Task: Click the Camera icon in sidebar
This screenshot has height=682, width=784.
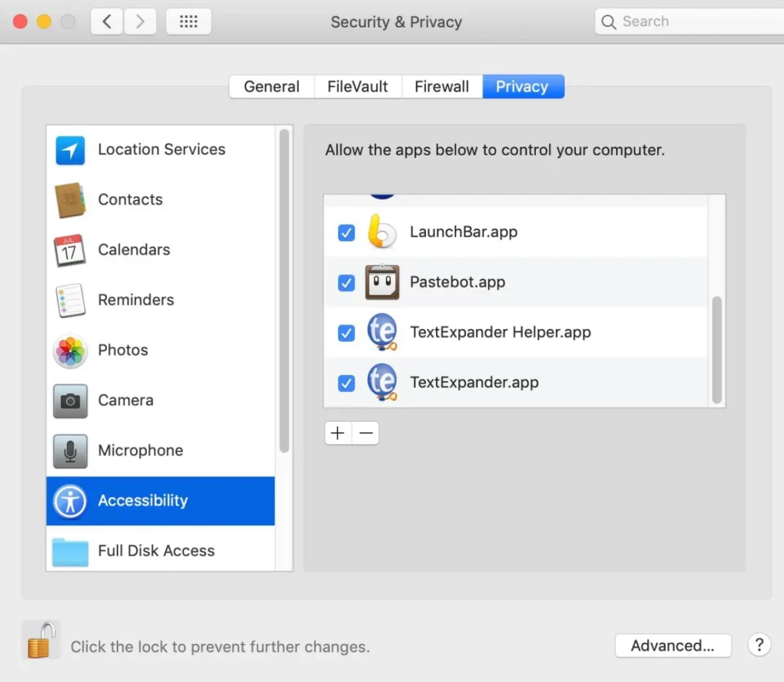Action: (70, 401)
